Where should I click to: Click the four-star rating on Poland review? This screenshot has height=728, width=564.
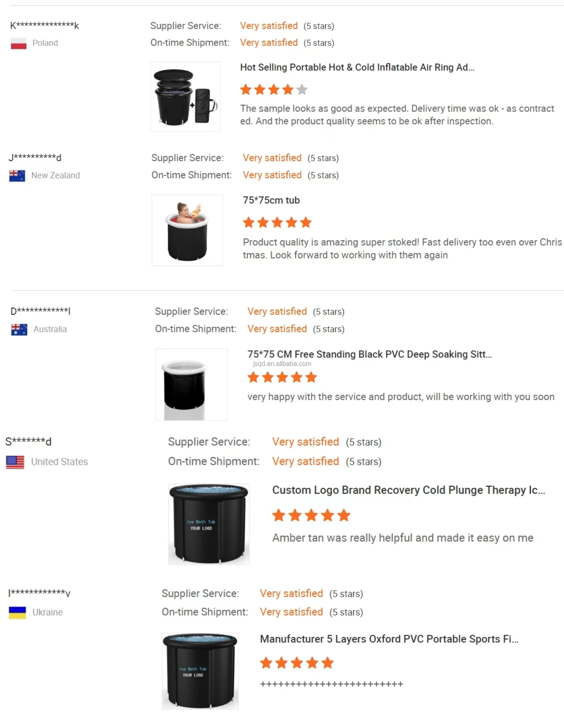[274, 90]
